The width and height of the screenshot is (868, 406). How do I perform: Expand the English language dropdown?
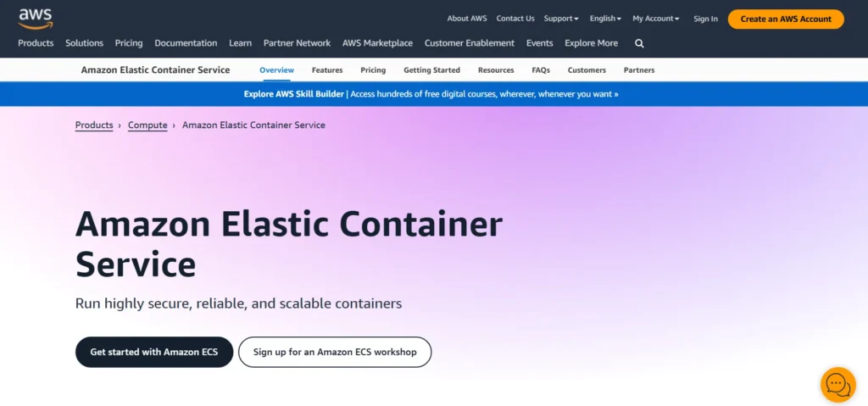click(x=605, y=19)
